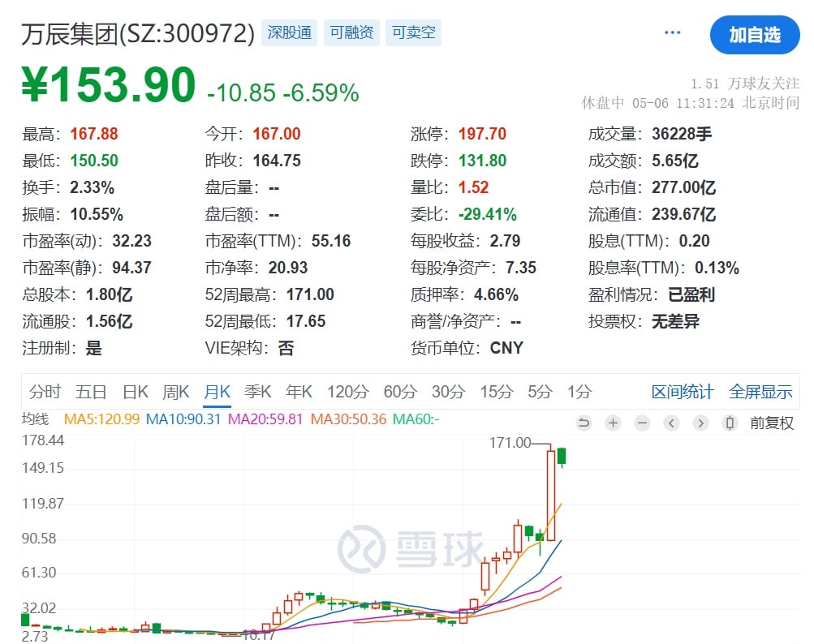The width and height of the screenshot is (814, 644).
Task: Open the more options menu via the three-dot icon
Action: [672, 32]
